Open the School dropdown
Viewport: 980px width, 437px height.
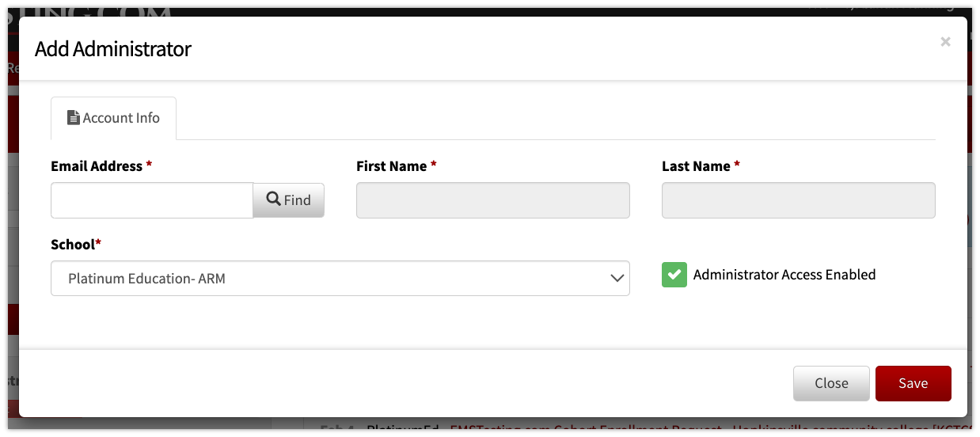[x=340, y=279]
